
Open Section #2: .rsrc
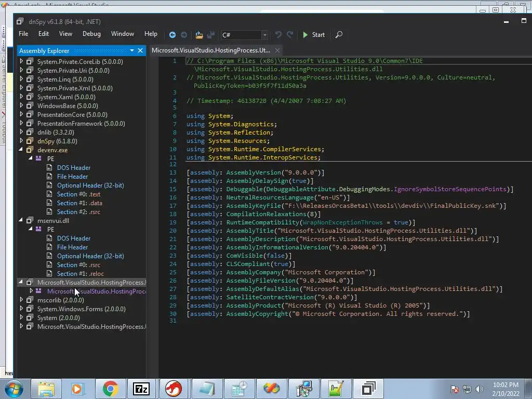[78, 212]
